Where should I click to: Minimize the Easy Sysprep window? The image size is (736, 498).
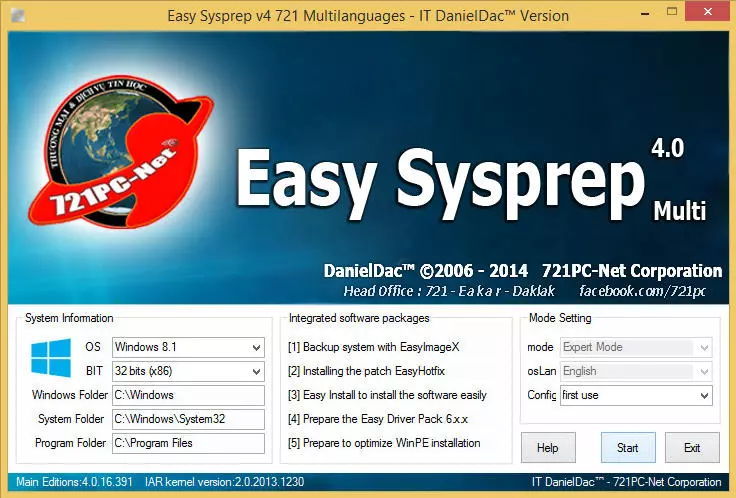645,14
